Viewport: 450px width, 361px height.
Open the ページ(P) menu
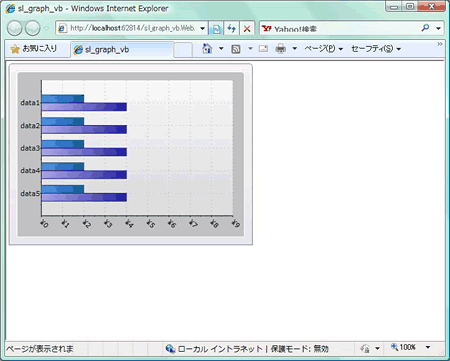pyautogui.click(x=323, y=49)
